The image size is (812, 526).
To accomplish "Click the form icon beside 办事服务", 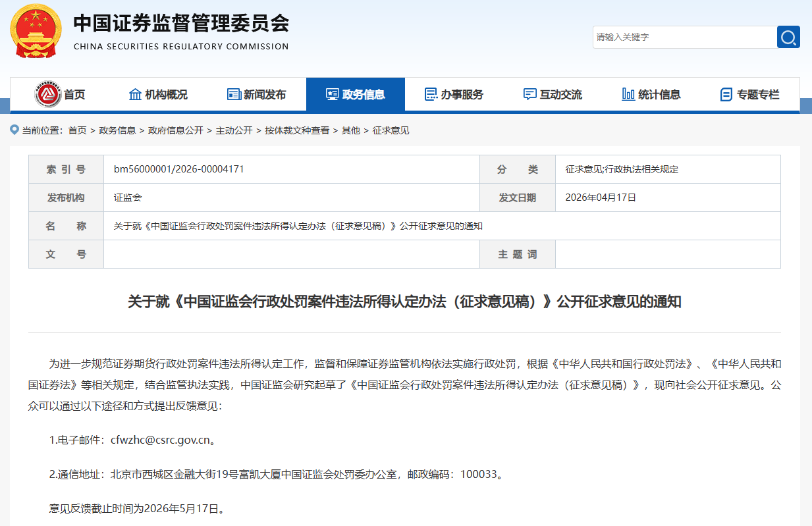I will (x=431, y=94).
